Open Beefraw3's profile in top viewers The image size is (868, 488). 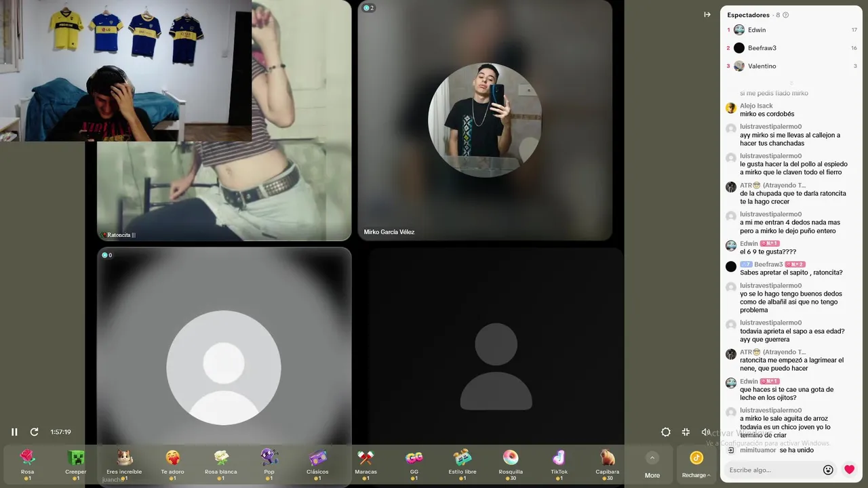pyautogui.click(x=791, y=48)
